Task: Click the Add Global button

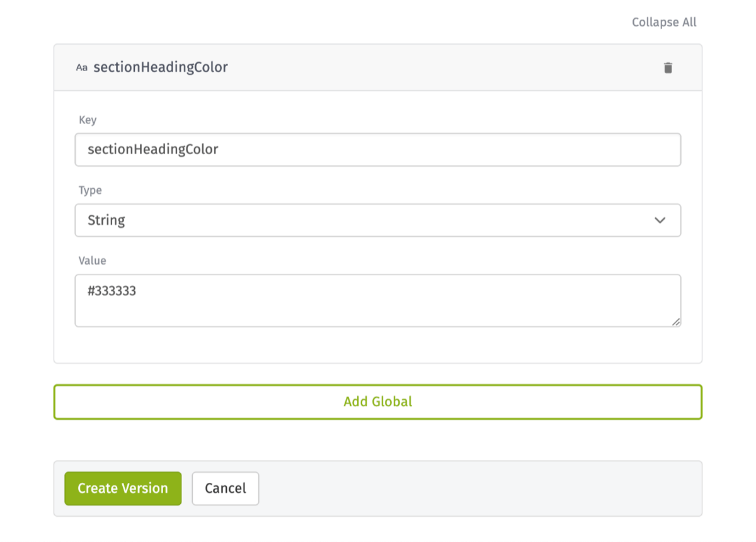Action: [x=378, y=402]
